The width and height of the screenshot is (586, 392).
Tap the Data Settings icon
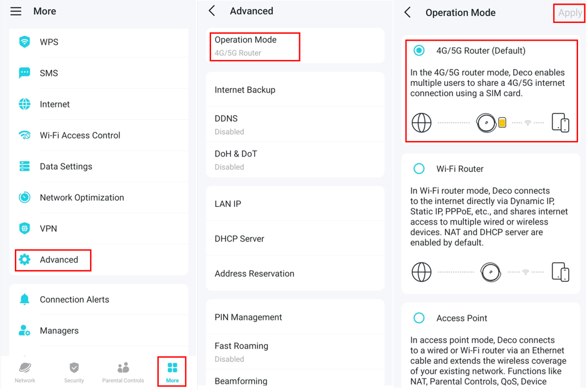(25, 166)
